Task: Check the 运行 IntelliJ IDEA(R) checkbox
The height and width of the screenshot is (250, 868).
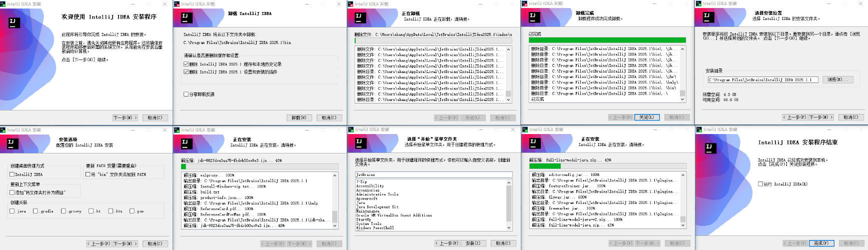Action: (x=760, y=184)
